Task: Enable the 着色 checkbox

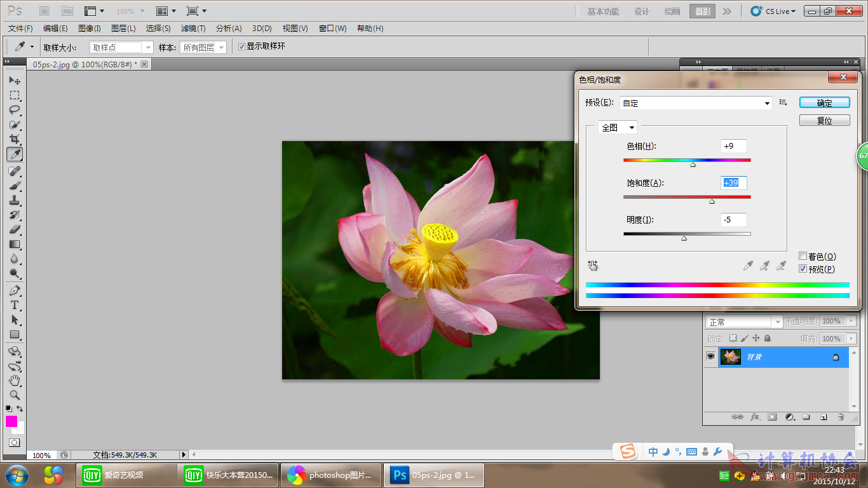Action: (803, 256)
